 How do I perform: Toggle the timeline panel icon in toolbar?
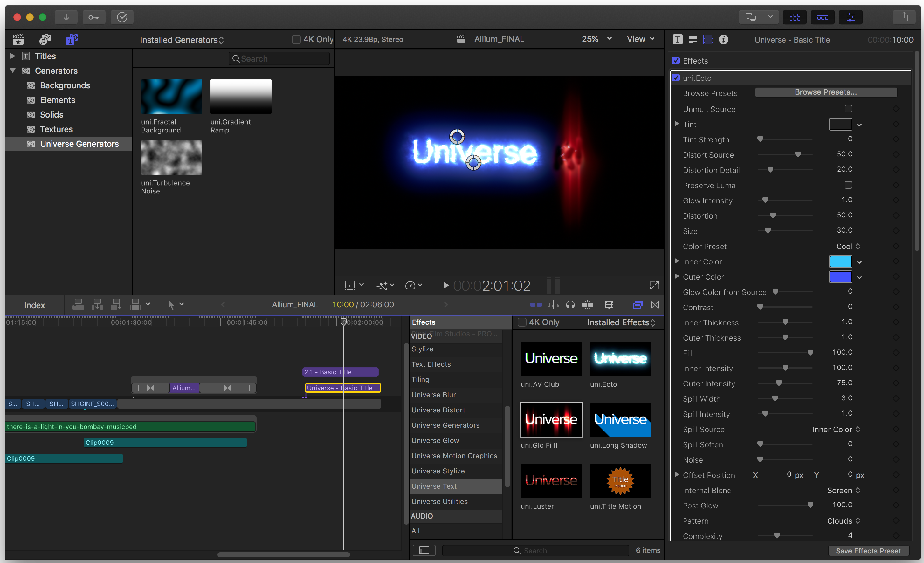(x=822, y=17)
